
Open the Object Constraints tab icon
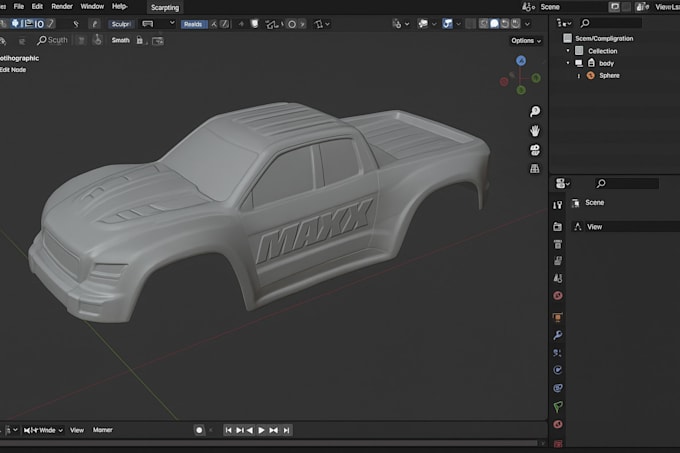click(558, 388)
